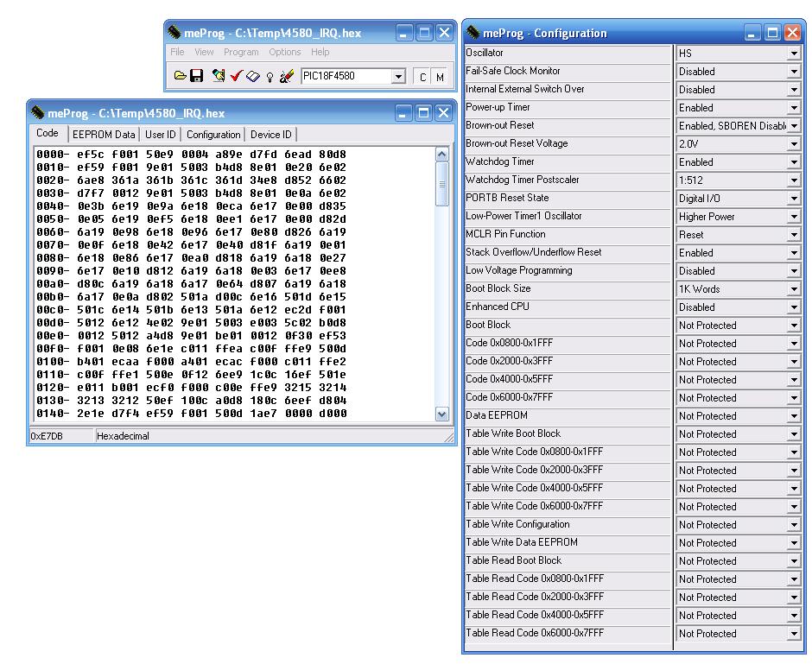Screen dimensions: 812x664
Task: Expand the Table Read Code 0x6000-0x7FFF dropdown
Action: click(794, 633)
